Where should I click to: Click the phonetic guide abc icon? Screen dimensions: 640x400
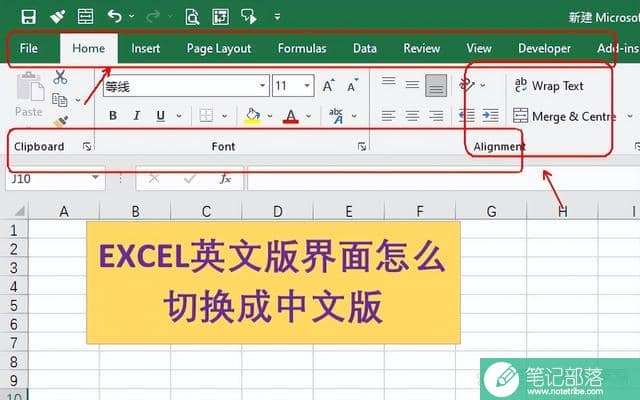(x=336, y=116)
